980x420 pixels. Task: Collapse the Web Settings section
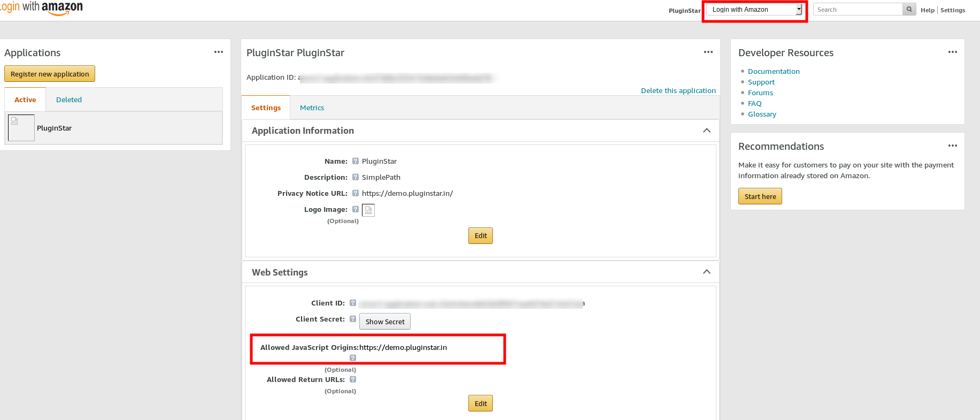coord(707,272)
